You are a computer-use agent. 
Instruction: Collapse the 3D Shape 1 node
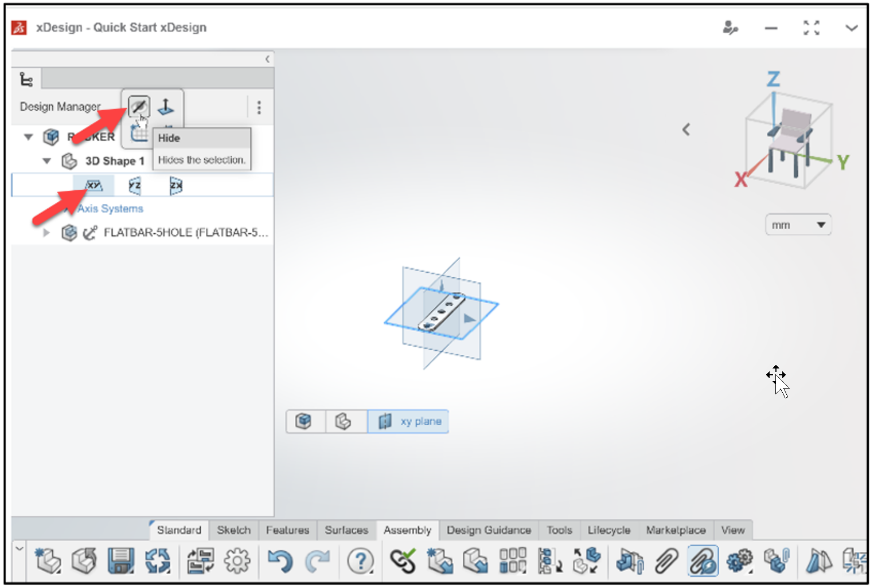point(47,161)
